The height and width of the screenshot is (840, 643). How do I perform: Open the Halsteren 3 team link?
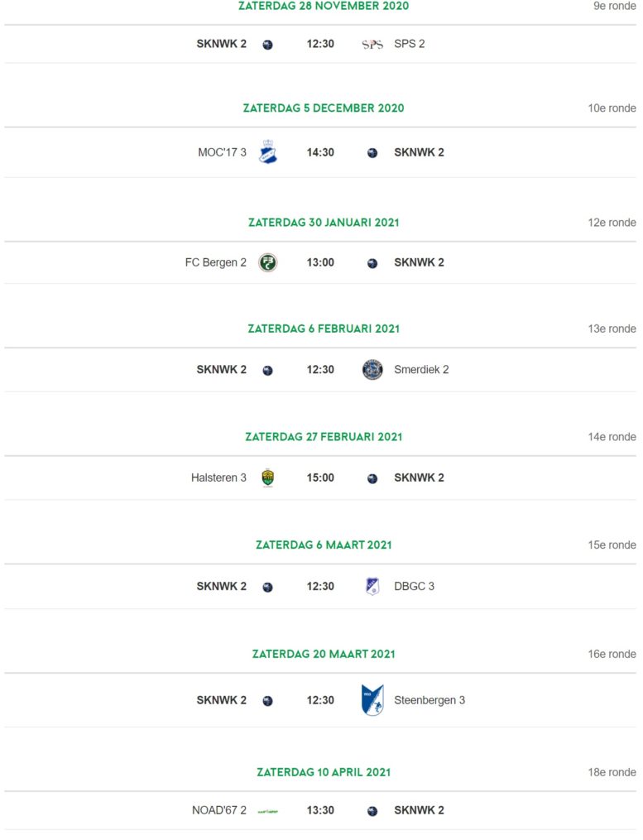pyautogui.click(x=218, y=478)
